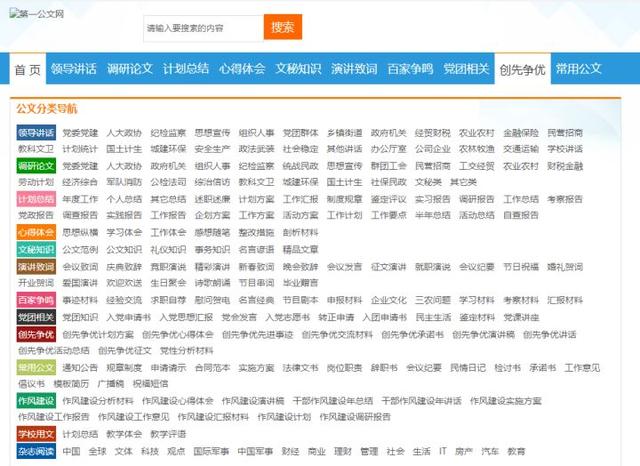This screenshot has height=466, width=640.
Task: Open the orange 心得体会 category badge
Action: (x=36, y=232)
